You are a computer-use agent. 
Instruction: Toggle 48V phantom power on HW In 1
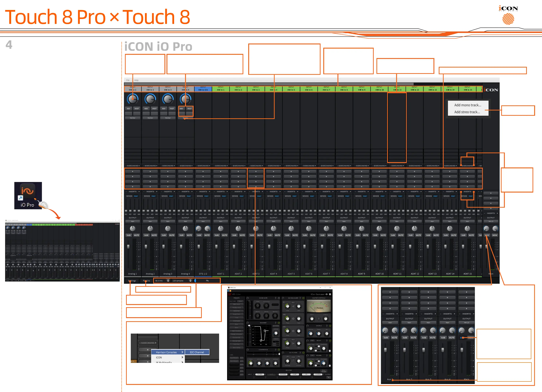pyautogui.click(x=129, y=109)
